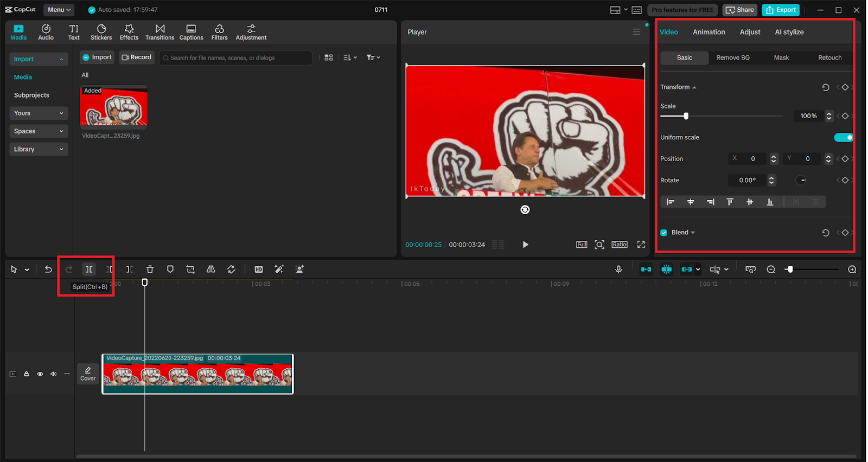This screenshot has height=462, width=868.
Task: Toggle linkage in timeline toolbar
Action: coord(687,269)
